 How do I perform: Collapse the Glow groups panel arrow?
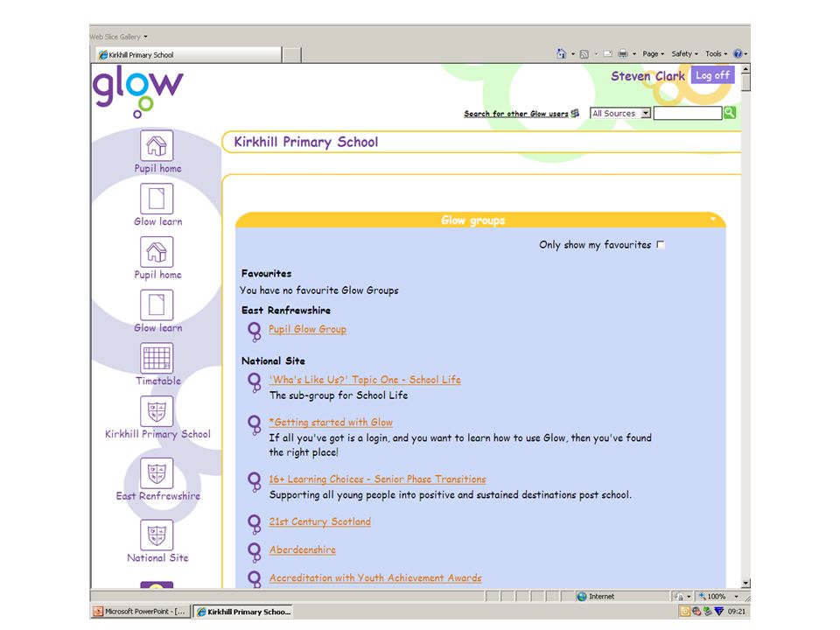point(713,219)
